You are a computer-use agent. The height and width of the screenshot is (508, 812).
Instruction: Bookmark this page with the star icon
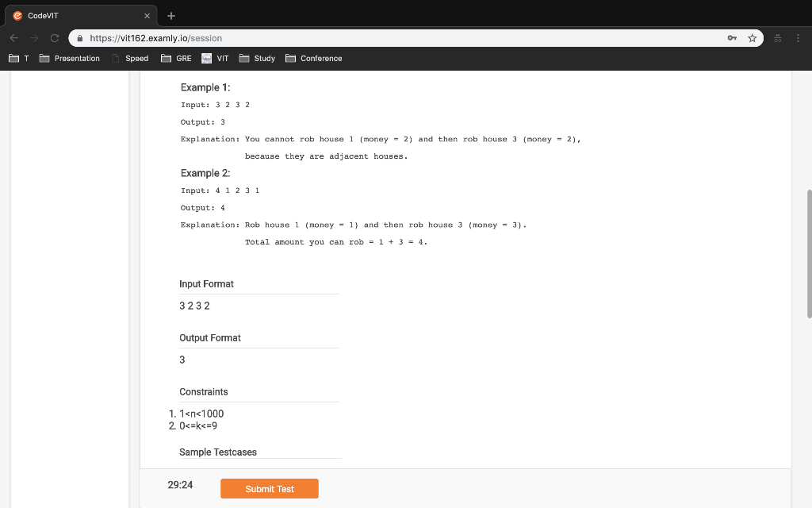pos(752,37)
